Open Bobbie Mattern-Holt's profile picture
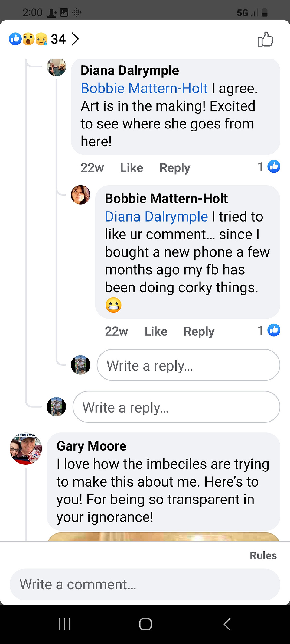The height and width of the screenshot is (644, 290). pyautogui.click(x=80, y=195)
